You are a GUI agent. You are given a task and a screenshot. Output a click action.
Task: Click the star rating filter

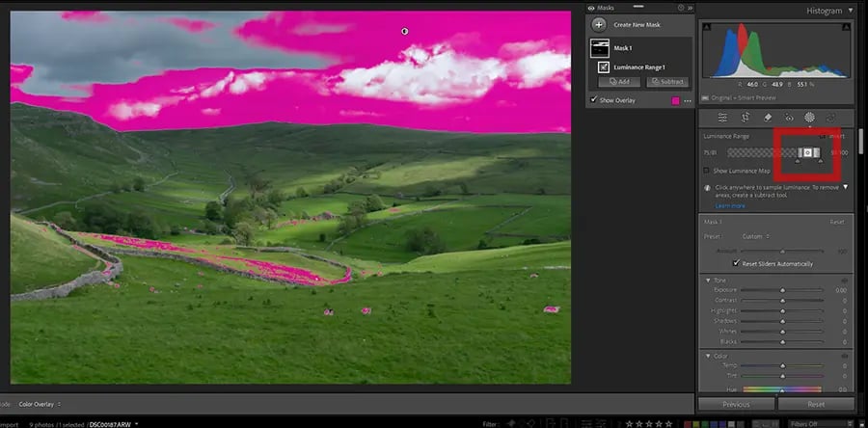[649, 424]
